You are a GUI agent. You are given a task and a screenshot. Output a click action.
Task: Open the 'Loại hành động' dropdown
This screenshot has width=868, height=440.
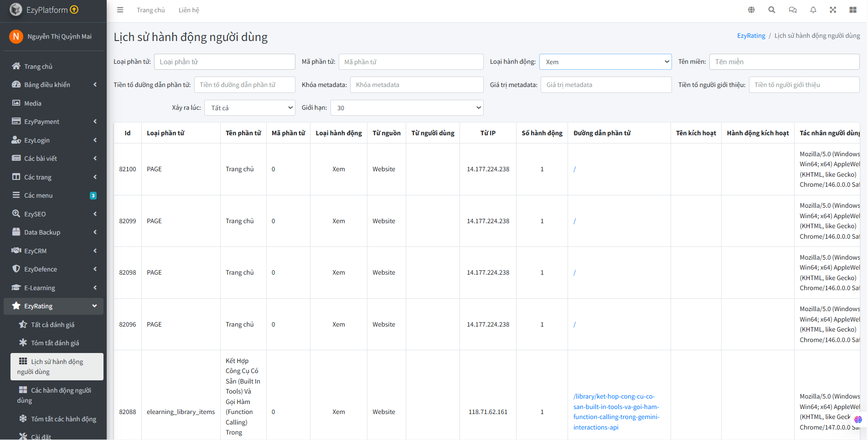coord(605,61)
